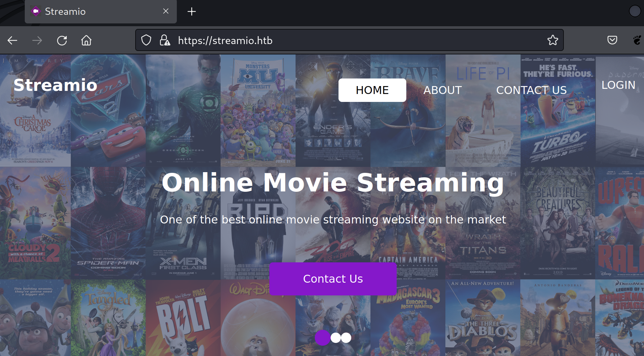The image size is (644, 356).
Task: Switch to the second carousel slide dot
Action: coord(335,338)
